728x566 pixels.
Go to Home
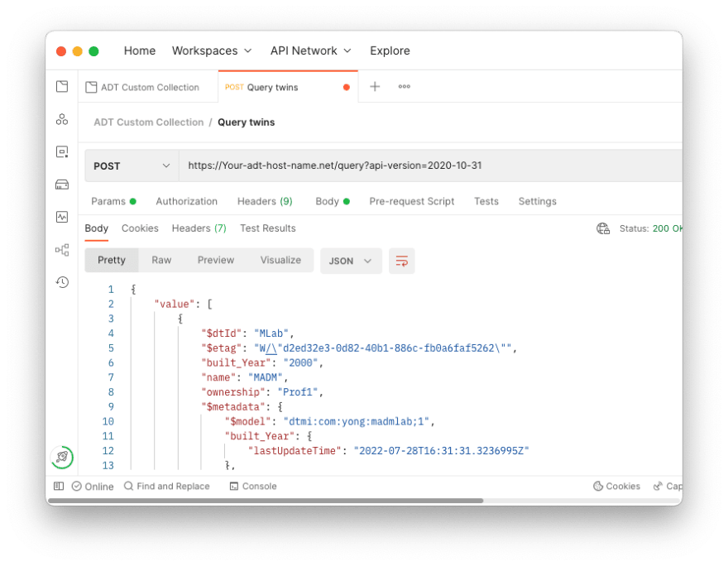[140, 50]
